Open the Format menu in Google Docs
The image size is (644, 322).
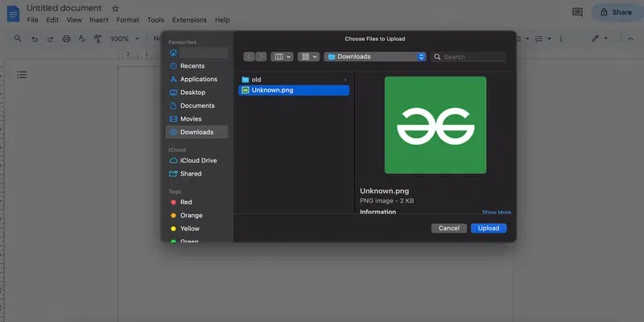click(x=128, y=19)
